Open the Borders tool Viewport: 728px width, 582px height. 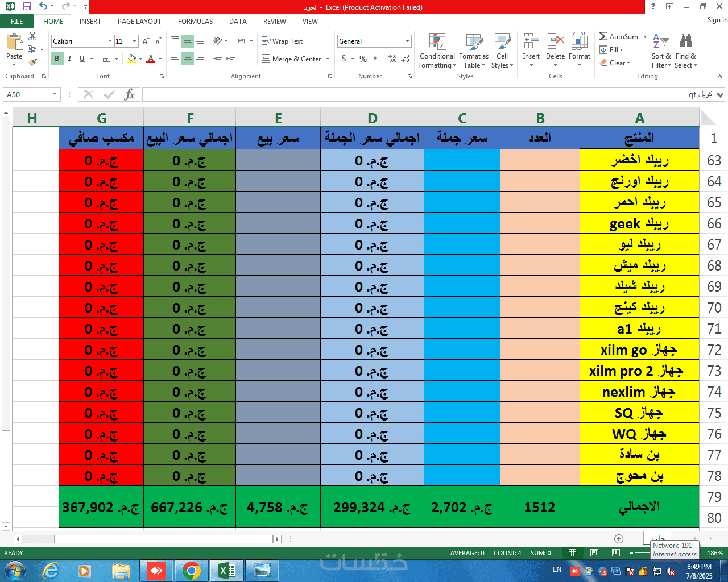click(106, 59)
